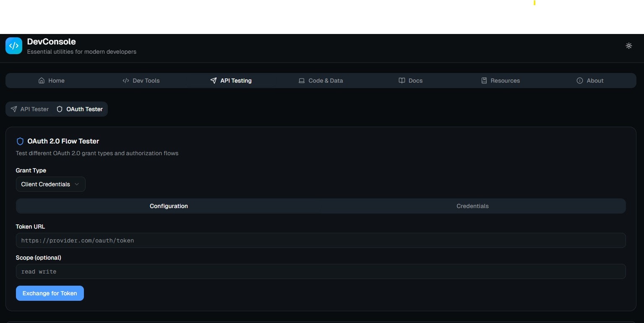Viewport: 644px width, 323px height.
Task: Click the About info circle icon
Action: pyautogui.click(x=580, y=80)
